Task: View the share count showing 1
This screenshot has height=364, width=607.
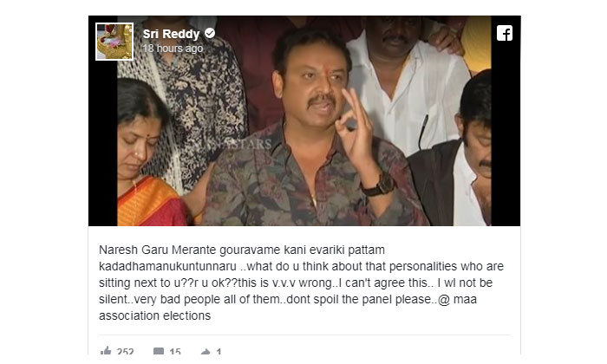Action: pos(219,352)
